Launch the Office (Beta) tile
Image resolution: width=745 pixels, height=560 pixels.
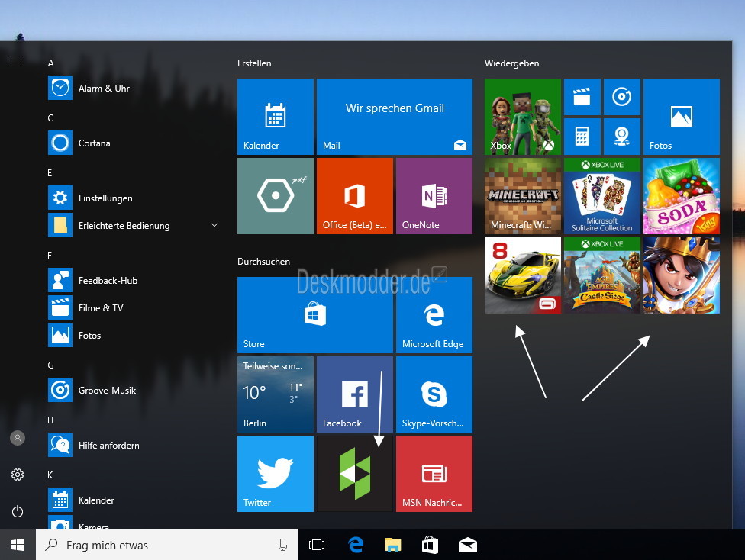pos(354,195)
